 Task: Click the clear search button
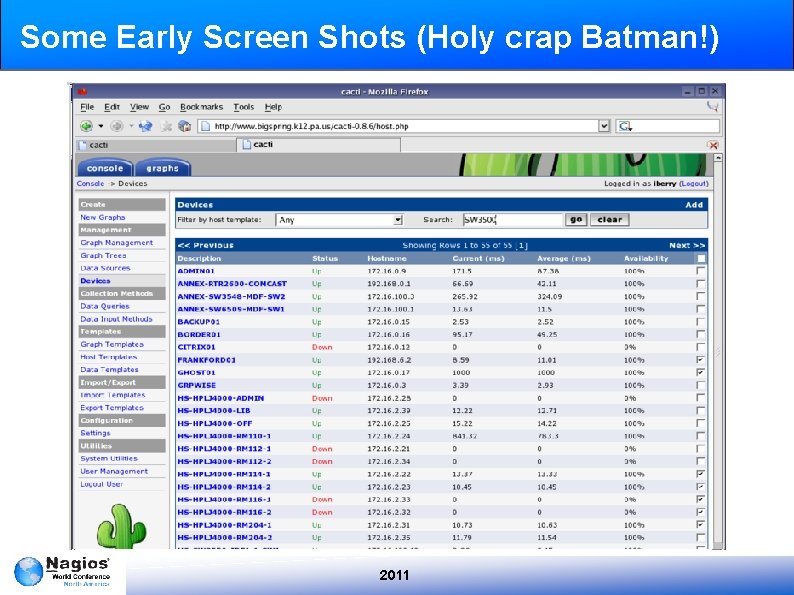(610, 220)
